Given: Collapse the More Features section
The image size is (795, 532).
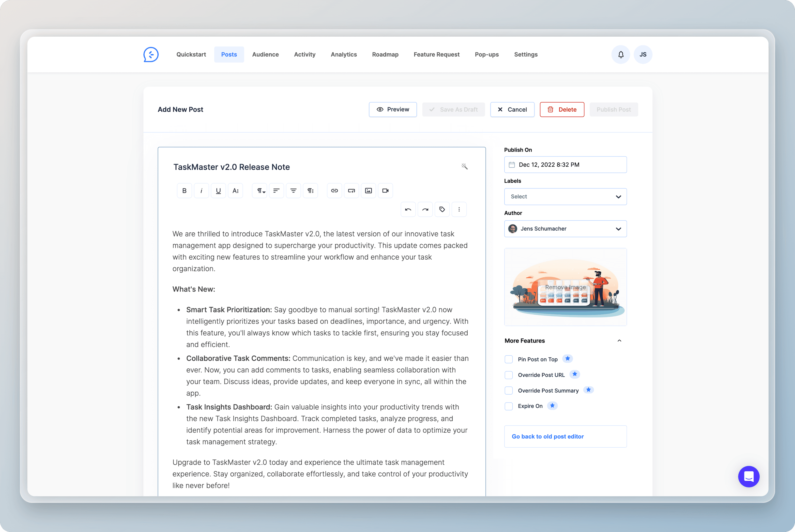Looking at the screenshot, I should [619, 341].
